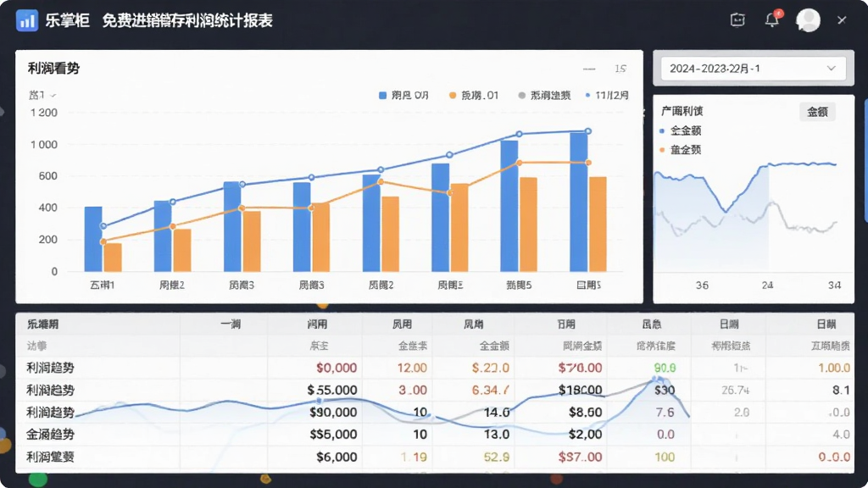
Task: Expand the date dropdown chevron arrow
Action: tap(831, 69)
